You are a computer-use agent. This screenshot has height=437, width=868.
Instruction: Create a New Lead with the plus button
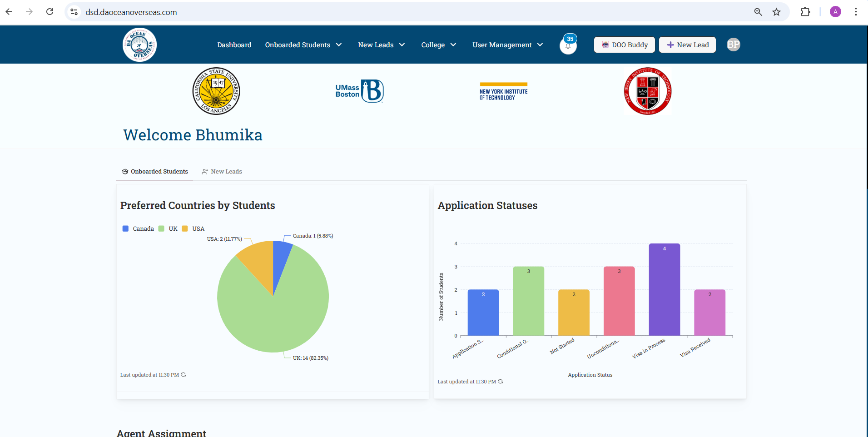click(687, 45)
